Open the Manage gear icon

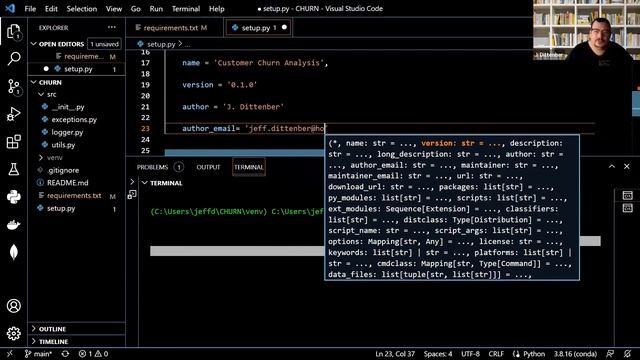(x=13, y=333)
